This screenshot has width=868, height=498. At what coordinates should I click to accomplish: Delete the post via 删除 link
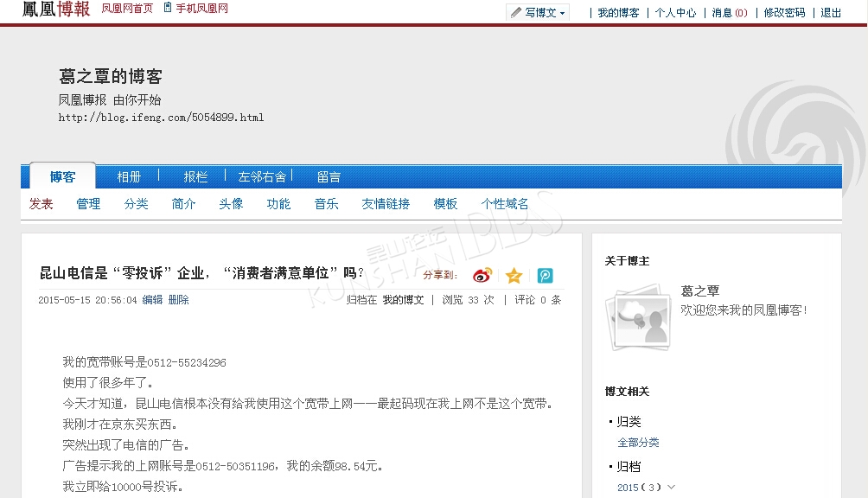[x=178, y=300]
